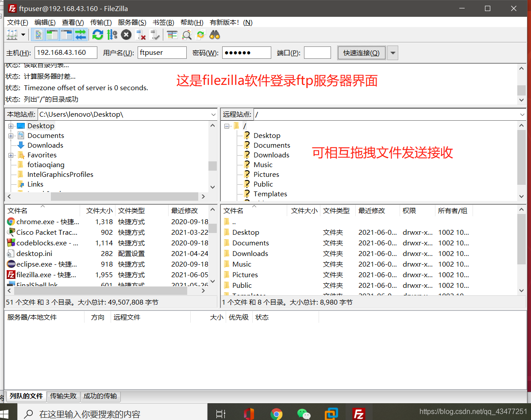Toggle synchronized browsing icon

coord(200,34)
